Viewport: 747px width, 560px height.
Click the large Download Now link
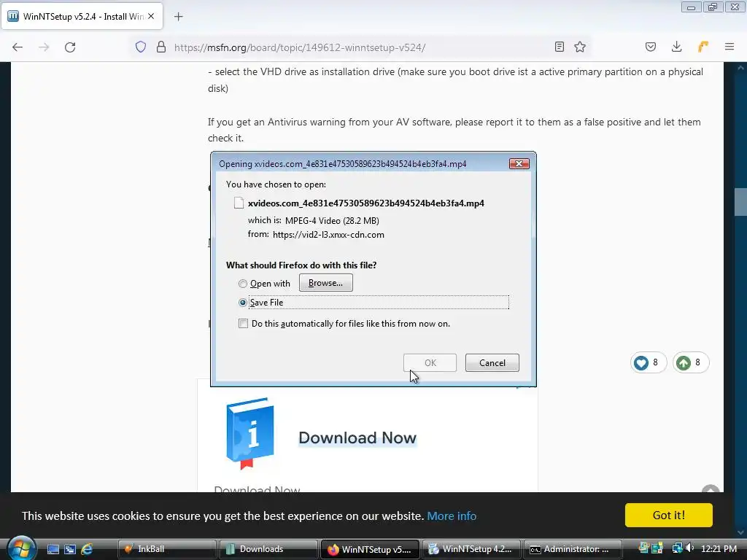[357, 437]
